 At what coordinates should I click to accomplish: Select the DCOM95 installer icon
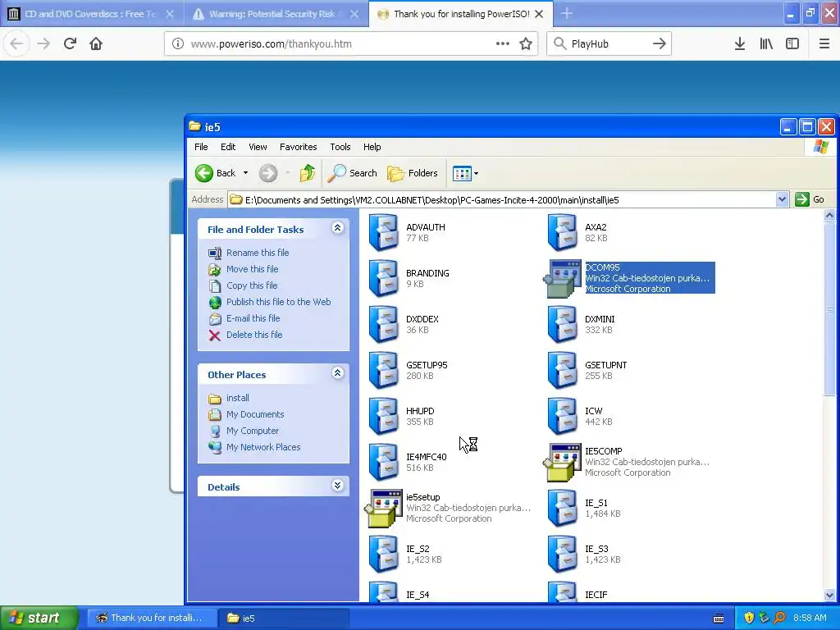click(563, 279)
